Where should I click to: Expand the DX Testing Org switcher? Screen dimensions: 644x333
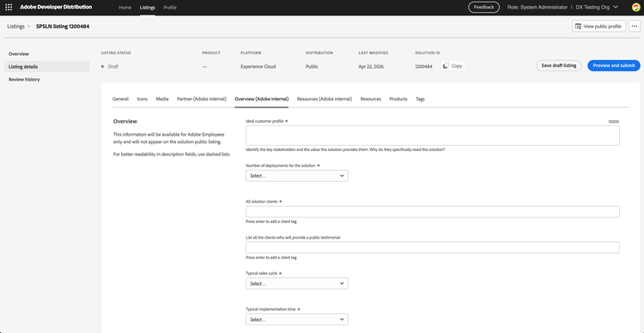597,7
